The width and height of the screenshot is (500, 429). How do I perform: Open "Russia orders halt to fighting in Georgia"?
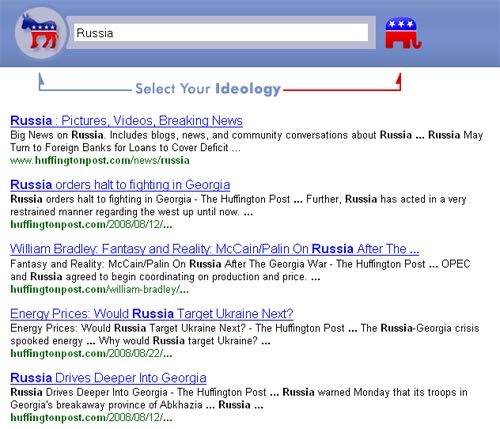(120, 185)
